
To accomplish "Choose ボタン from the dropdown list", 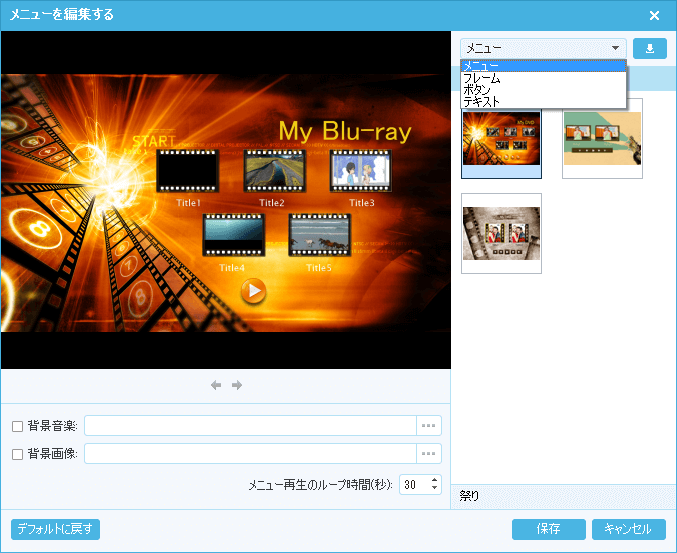I will click(x=477, y=90).
